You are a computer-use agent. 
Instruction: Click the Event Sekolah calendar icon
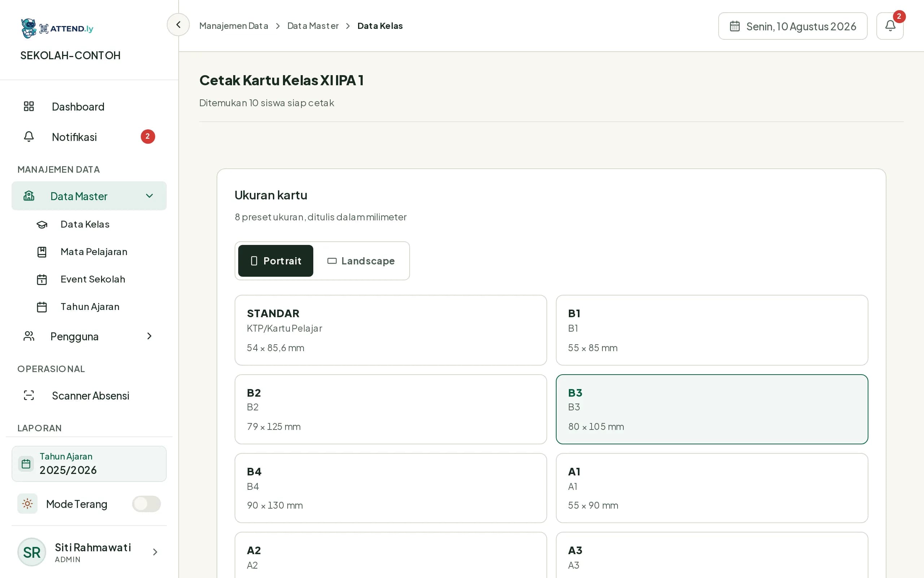coord(42,280)
